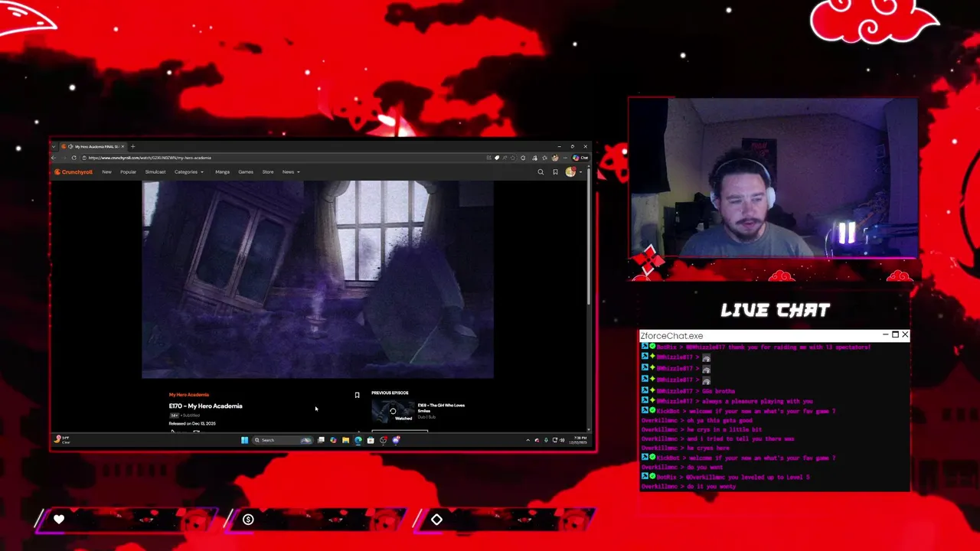This screenshot has width=980, height=551.
Task: Open the Windows Start button
Action: click(244, 440)
